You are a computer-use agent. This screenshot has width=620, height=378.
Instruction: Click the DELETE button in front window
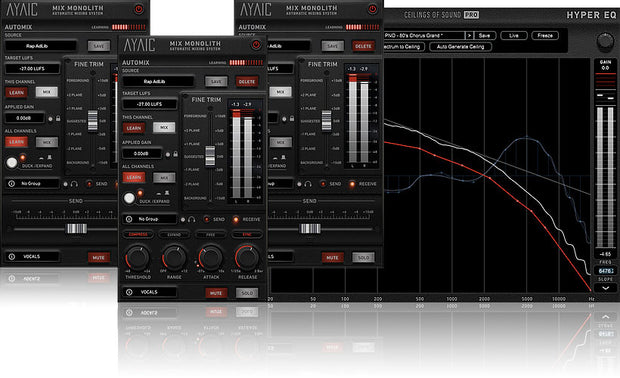pos(247,82)
